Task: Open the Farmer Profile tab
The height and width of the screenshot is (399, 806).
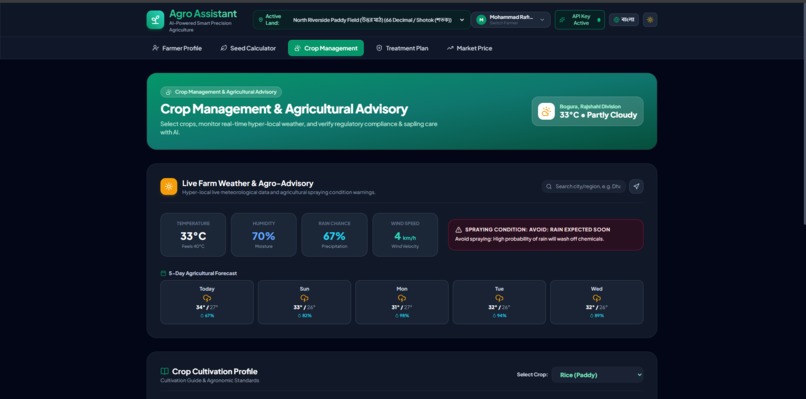Action: coord(177,48)
